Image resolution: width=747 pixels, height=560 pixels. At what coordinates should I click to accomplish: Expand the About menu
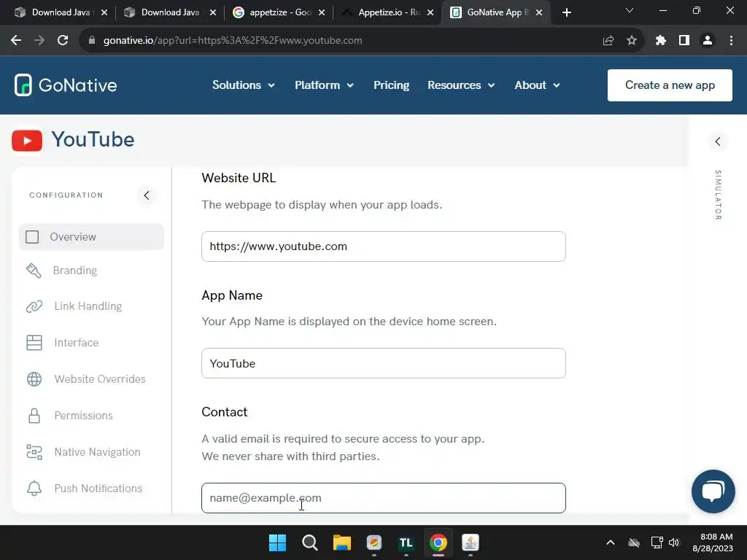(x=537, y=85)
